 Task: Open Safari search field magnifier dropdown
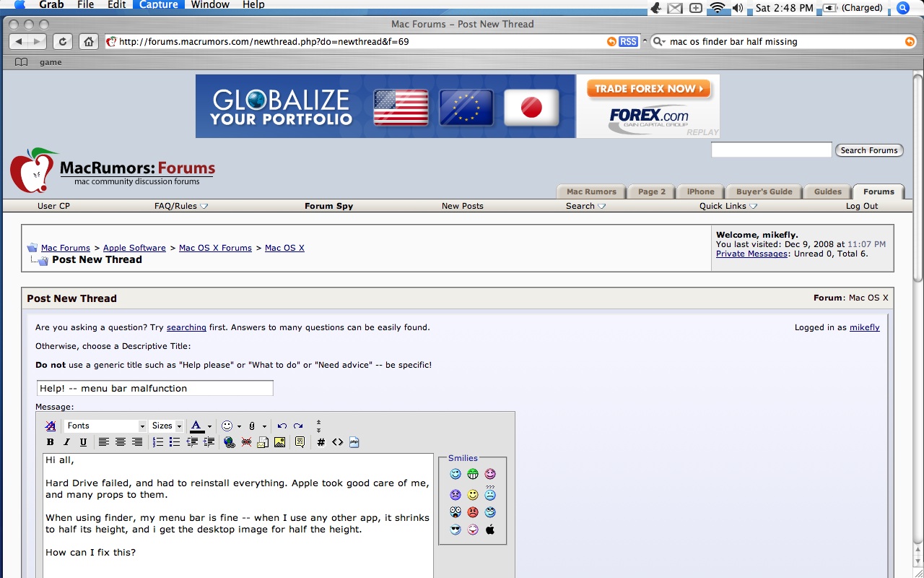[659, 42]
